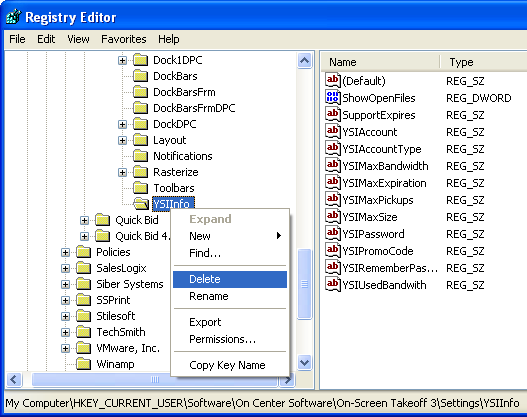Select the (Default) string value icon
Screen dimensions: 527x417
tap(333, 80)
